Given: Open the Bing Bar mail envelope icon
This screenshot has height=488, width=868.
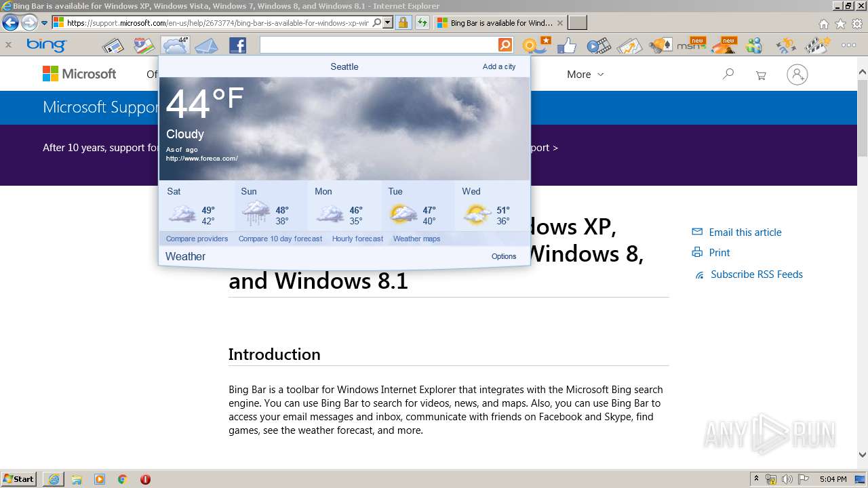Looking at the screenshot, I should [x=206, y=45].
